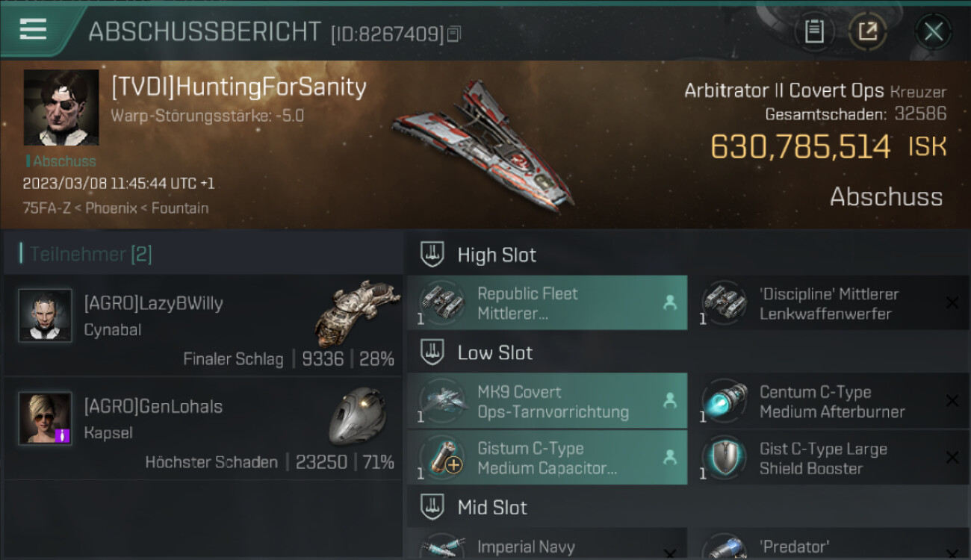971x560 pixels.
Task: Collapse the High Slot section
Action: tap(432, 255)
